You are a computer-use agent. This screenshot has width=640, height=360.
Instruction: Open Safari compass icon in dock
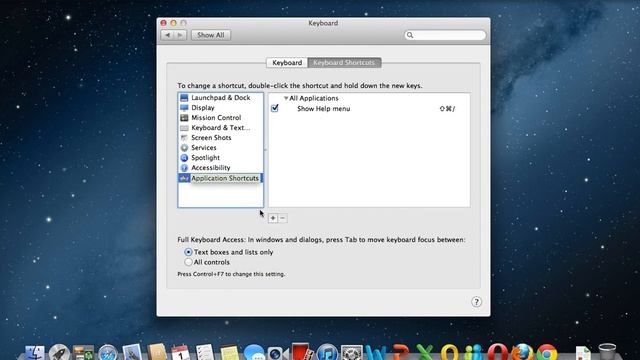[108, 353]
